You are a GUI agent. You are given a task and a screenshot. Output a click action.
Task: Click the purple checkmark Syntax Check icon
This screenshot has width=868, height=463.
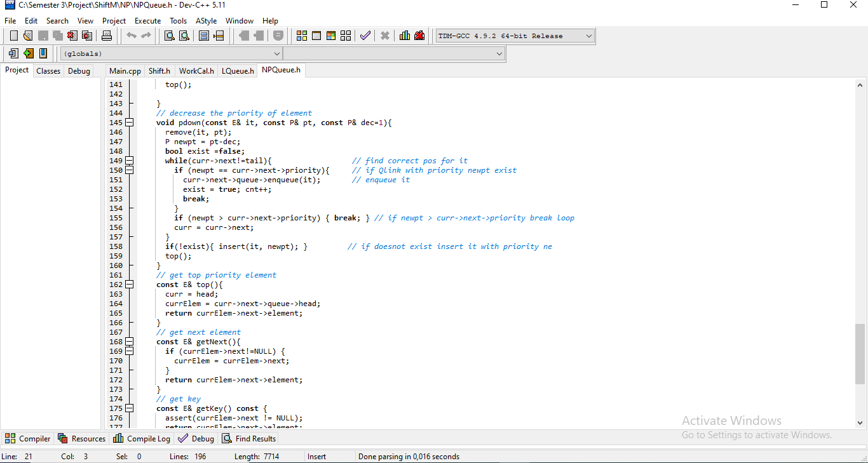pos(365,36)
